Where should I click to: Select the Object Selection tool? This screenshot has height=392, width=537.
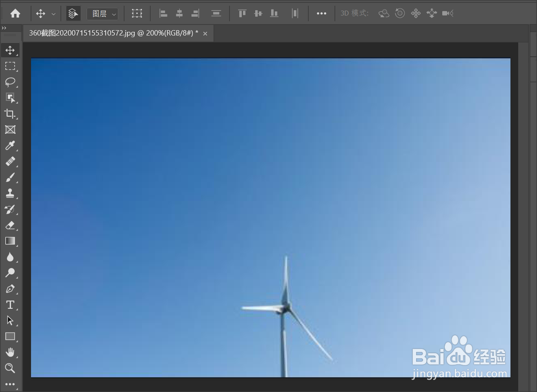click(x=10, y=98)
